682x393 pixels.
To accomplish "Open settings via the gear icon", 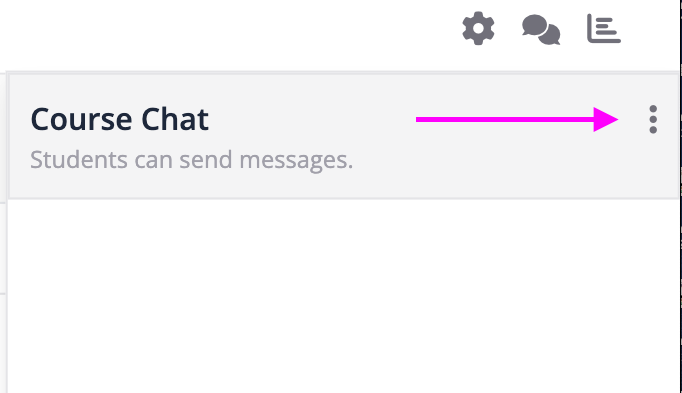I will tap(478, 28).
